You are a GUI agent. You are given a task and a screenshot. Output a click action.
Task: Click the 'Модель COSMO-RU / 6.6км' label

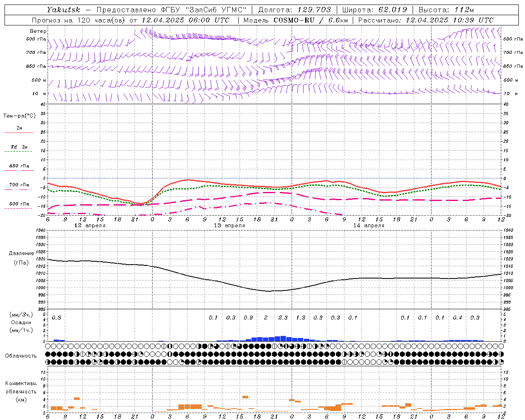(x=296, y=20)
